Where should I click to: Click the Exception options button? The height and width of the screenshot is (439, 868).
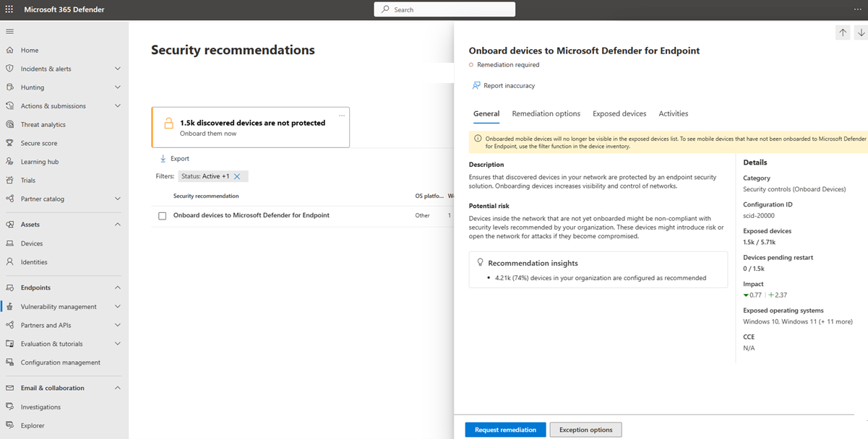[585, 430]
